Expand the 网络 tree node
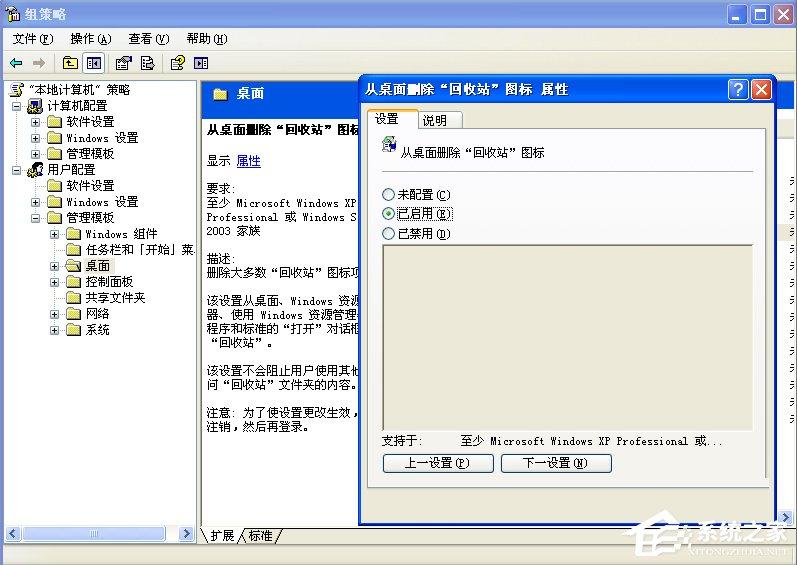This screenshot has height=565, width=797. pos(54,315)
